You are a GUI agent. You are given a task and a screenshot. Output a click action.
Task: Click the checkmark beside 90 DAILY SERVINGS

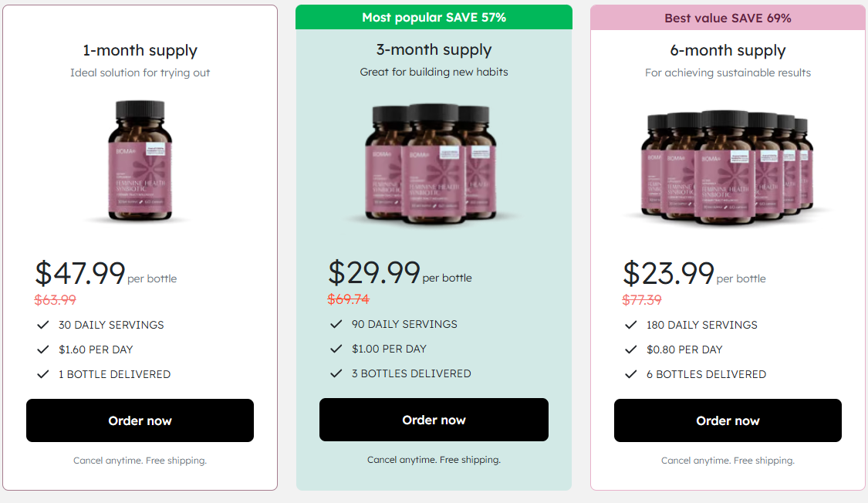337,325
